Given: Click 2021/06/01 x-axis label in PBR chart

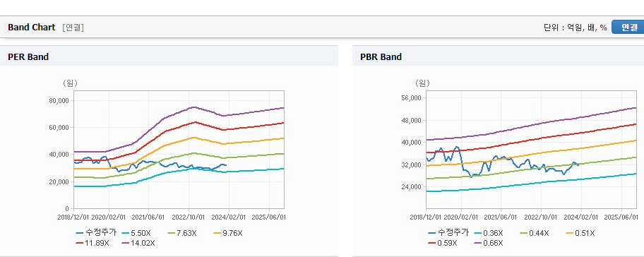Looking at the screenshot, I should tap(501, 217).
